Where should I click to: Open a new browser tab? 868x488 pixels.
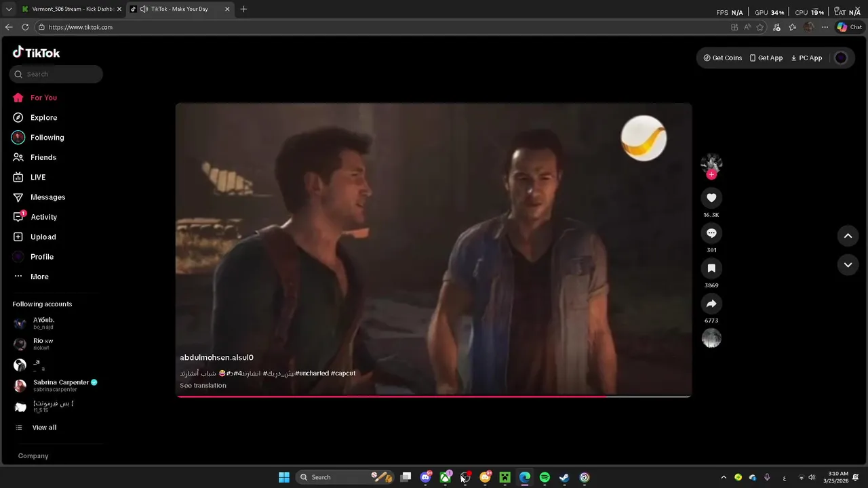click(243, 9)
